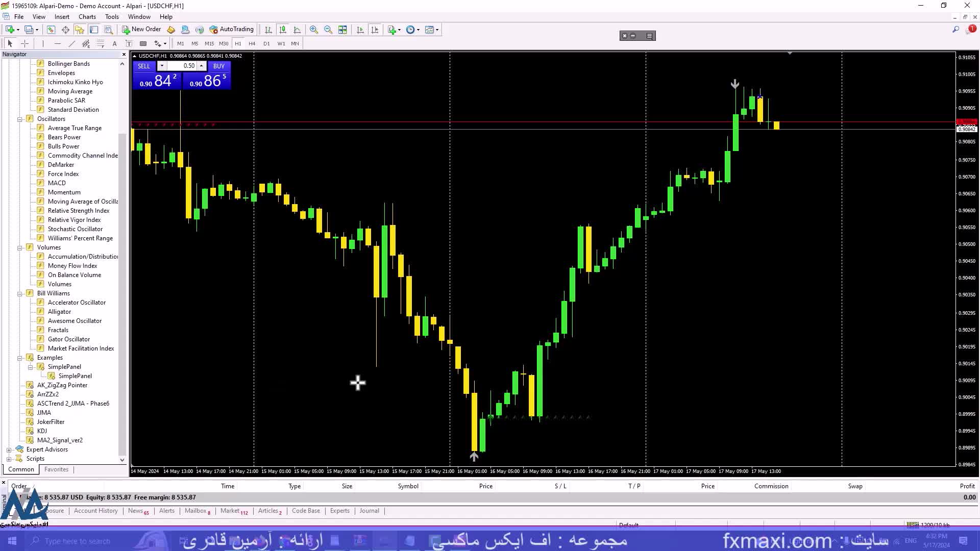This screenshot has height=551, width=980.
Task: Toggle the H4 timeframe button
Action: coord(252,43)
